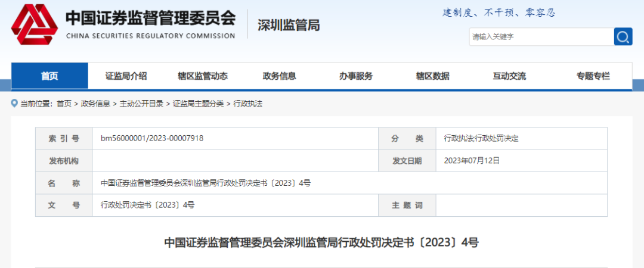This screenshot has width=644, height=268.
Task: Open the 辖区监管动态 menu
Action: [x=203, y=76]
